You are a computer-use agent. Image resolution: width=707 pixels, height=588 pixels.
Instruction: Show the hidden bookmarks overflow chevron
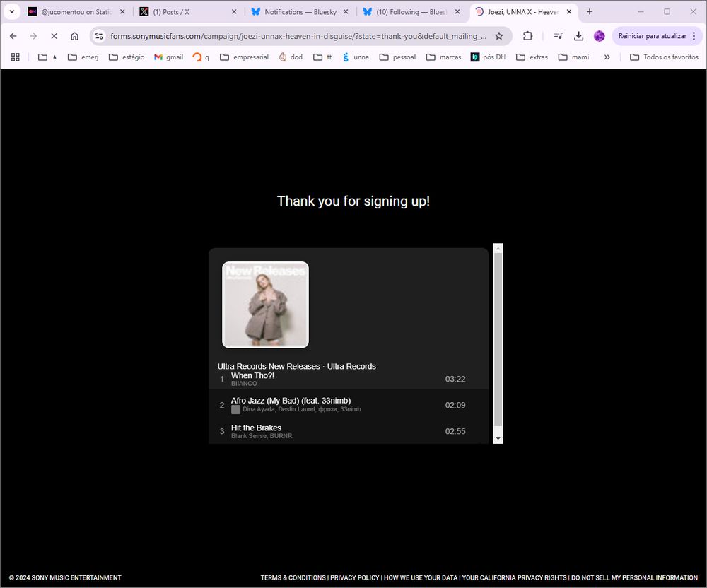[607, 57]
